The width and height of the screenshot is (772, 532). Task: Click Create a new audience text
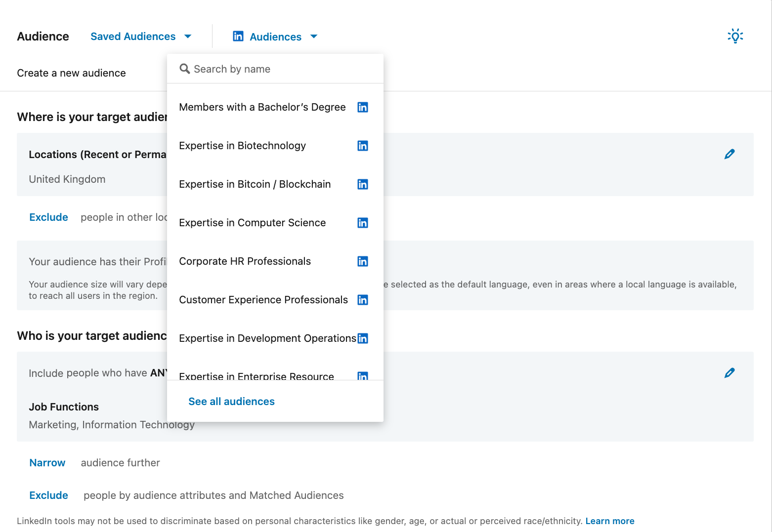[71, 73]
